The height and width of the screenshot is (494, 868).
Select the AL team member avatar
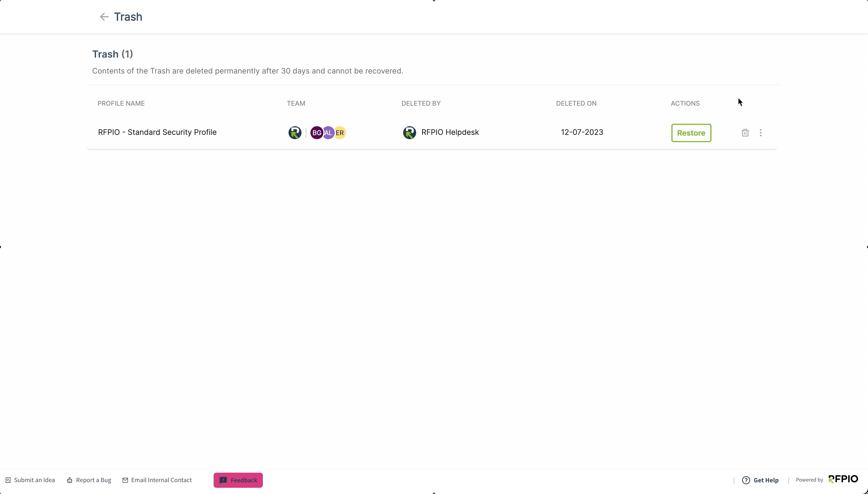pos(328,133)
